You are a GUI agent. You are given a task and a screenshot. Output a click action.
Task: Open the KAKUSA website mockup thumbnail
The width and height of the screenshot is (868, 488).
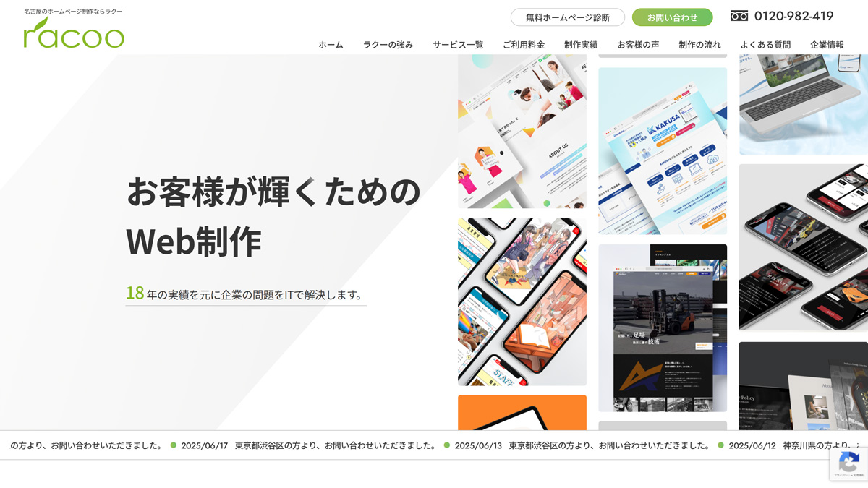point(663,151)
